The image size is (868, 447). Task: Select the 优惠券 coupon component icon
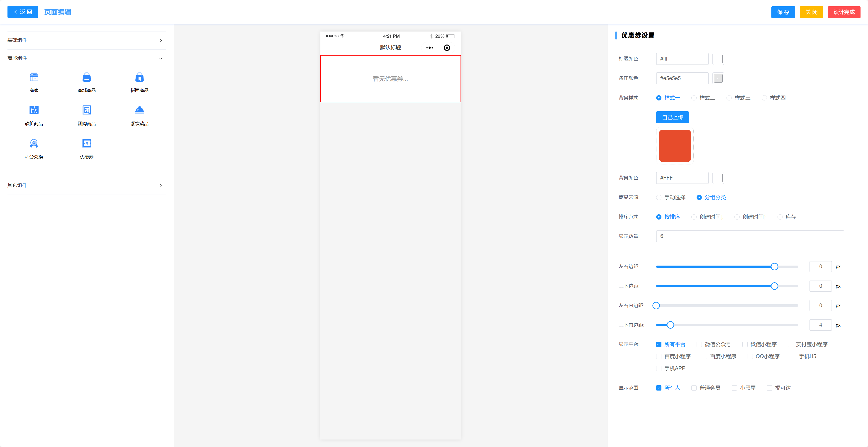87,144
